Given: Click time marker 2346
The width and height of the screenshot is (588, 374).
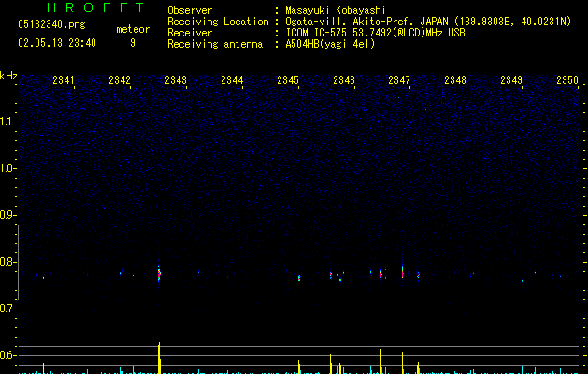Looking at the screenshot, I should coord(344,79).
